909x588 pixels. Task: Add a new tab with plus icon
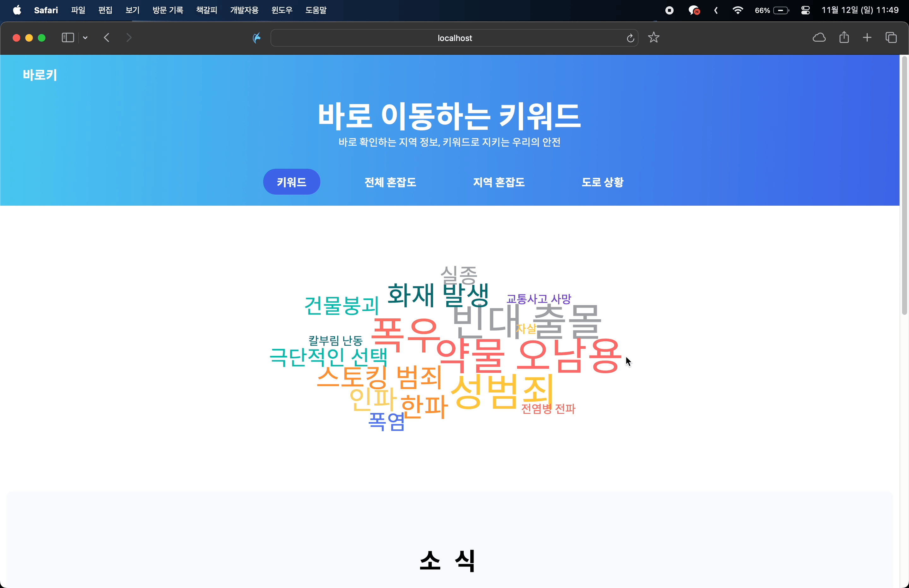point(867,38)
